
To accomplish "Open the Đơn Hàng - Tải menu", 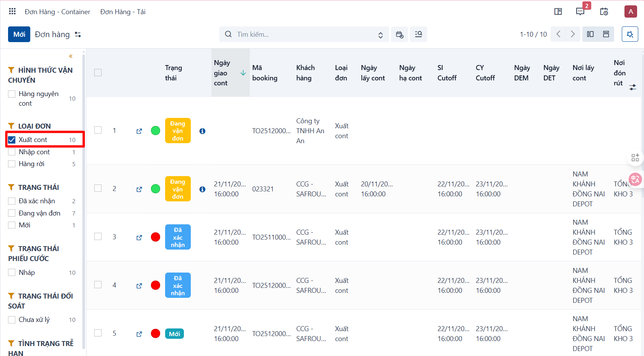I will point(123,12).
